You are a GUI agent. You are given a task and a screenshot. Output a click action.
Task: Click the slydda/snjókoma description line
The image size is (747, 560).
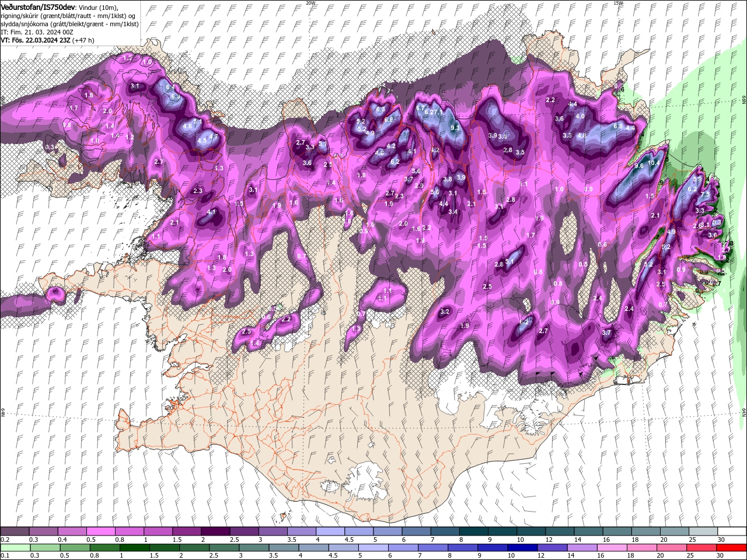pyautogui.click(x=69, y=23)
